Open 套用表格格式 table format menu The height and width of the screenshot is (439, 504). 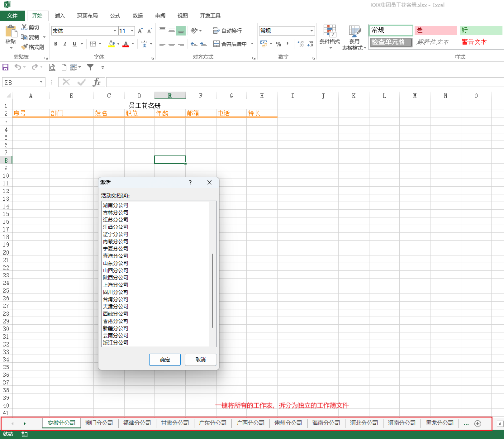[x=354, y=37]
